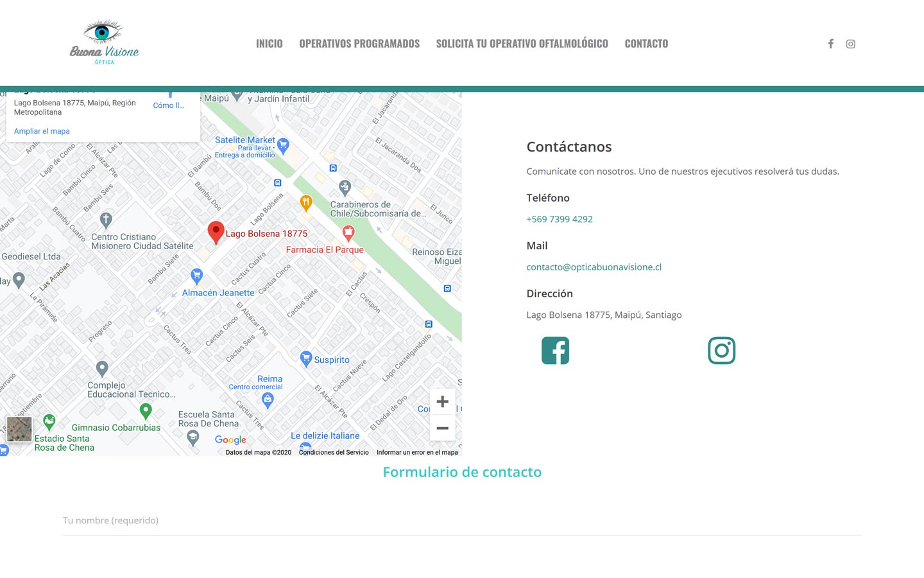Click the Farmacia El Parque map marker
Screen dimensions: 924x578
348,232
